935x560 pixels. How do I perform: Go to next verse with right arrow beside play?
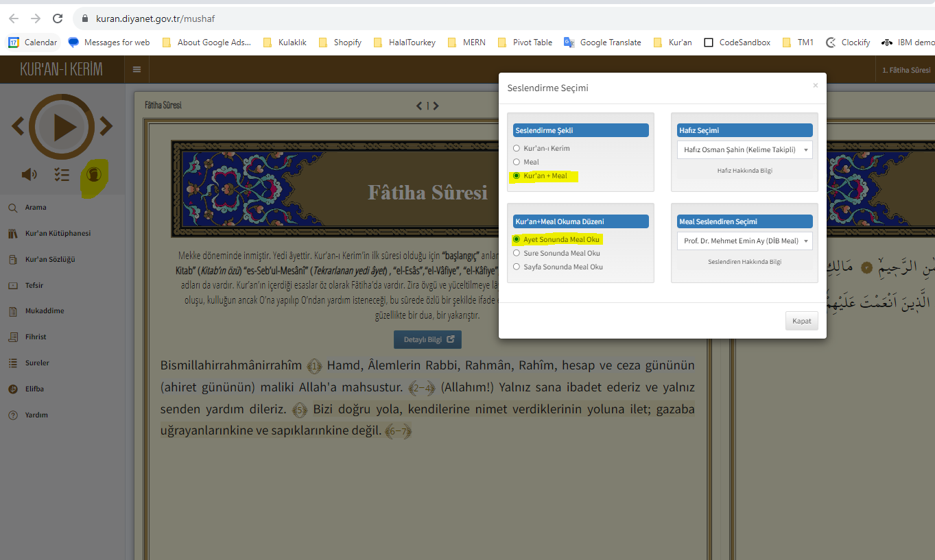[x=106, y=126]
